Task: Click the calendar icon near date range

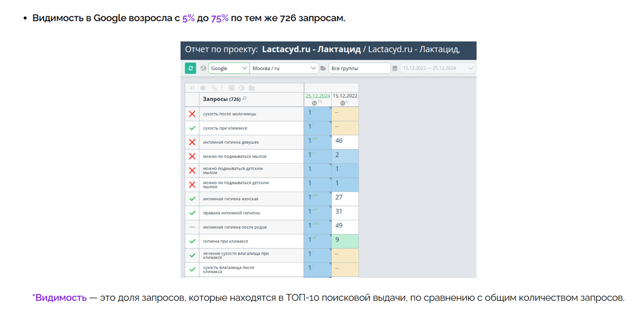Action: (395, 68)
